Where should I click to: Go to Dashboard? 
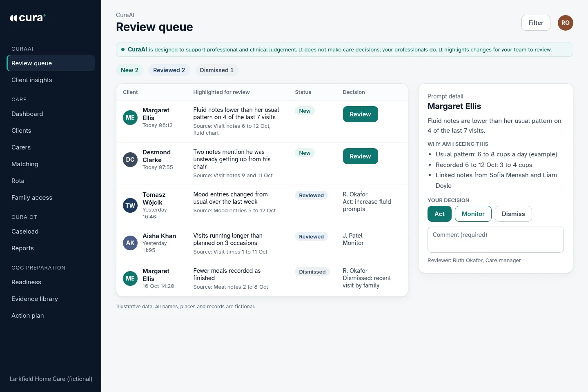[51, 114]
